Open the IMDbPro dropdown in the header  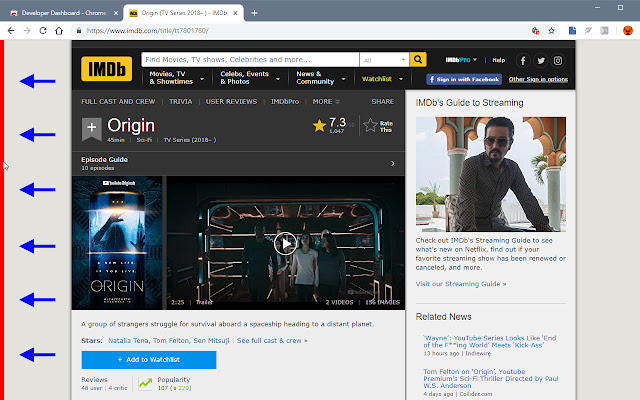[x=461, y=60]
